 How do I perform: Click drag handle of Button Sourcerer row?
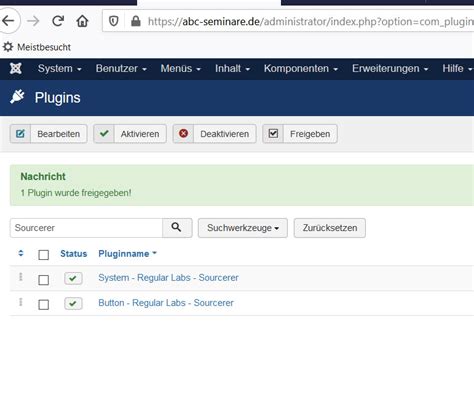(21, 302)
